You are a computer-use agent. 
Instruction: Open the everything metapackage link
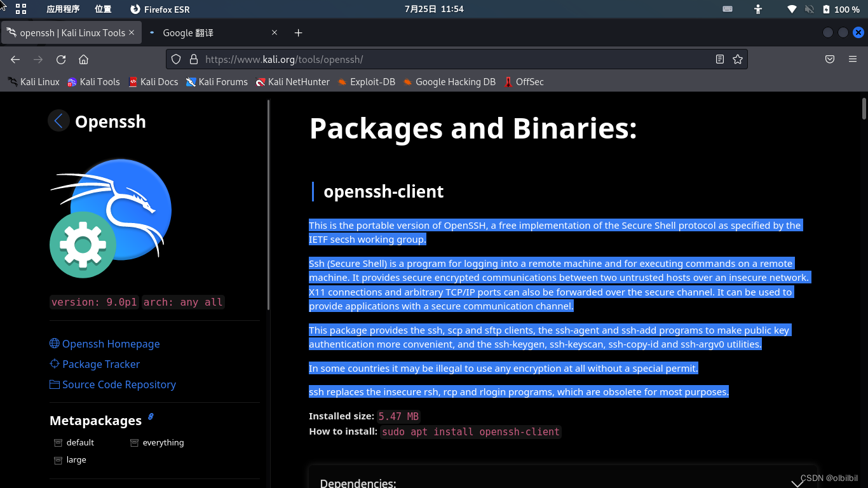click(x=163, y=442)
